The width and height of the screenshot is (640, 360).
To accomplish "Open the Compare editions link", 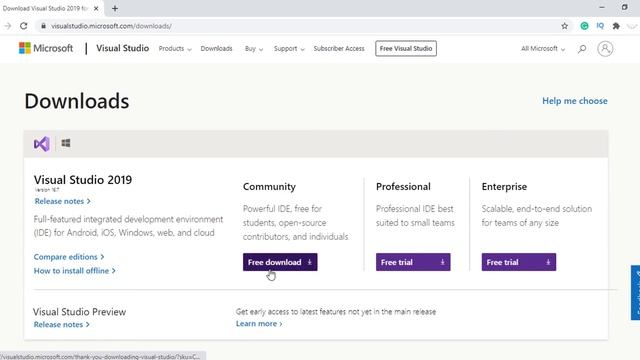I will [69, 257].
